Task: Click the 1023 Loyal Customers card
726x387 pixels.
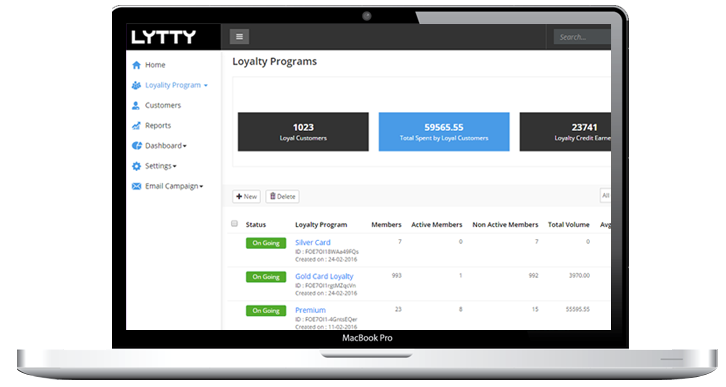Action: 303,131
